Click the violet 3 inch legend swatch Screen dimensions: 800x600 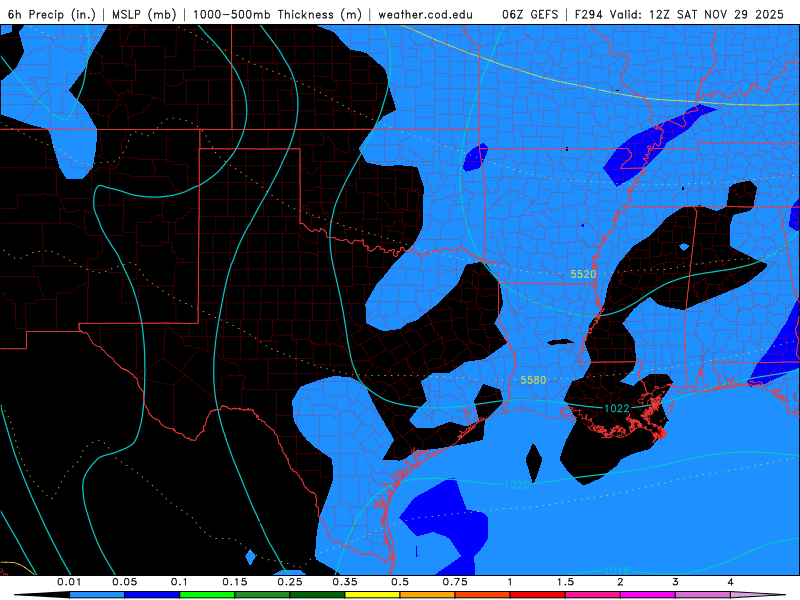coord(703,595)
